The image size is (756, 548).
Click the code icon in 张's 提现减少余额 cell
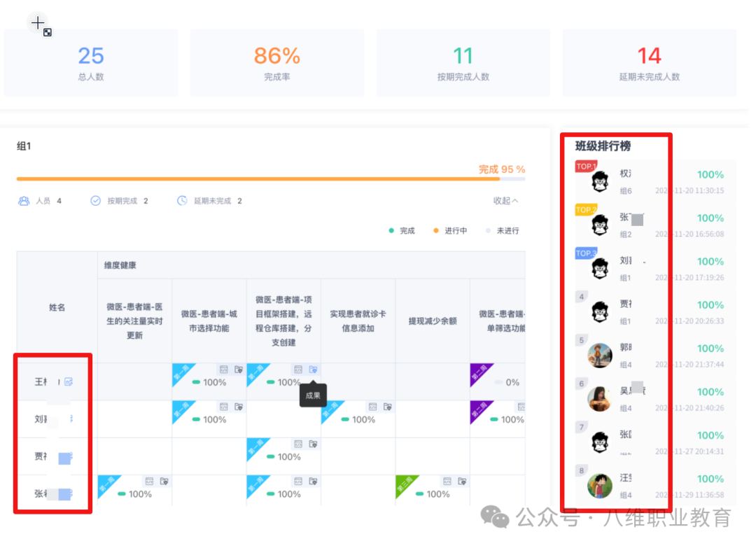click(x=447, y=481)
